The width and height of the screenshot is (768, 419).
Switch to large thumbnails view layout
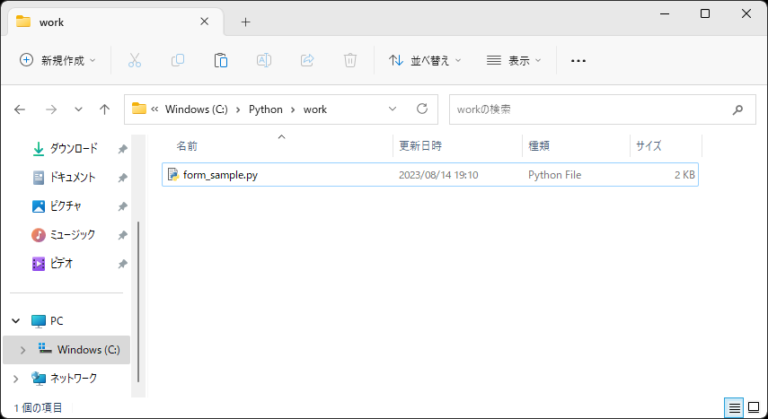[754, 407]
